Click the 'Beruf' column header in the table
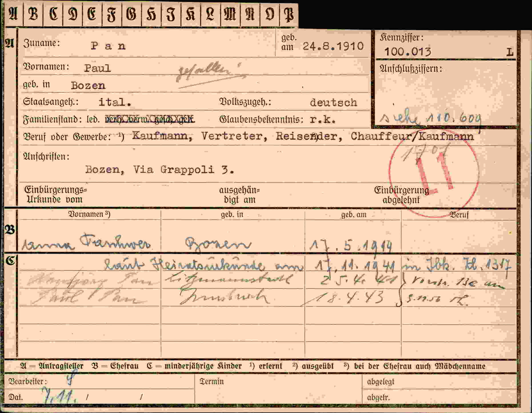Screen dimensions: 532x413 tap(459, 215)
